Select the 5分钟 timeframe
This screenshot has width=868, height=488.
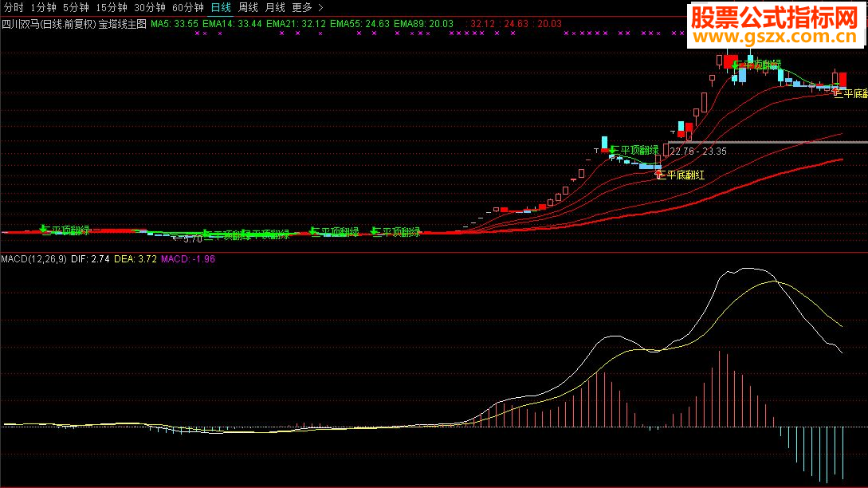point(75,8)
